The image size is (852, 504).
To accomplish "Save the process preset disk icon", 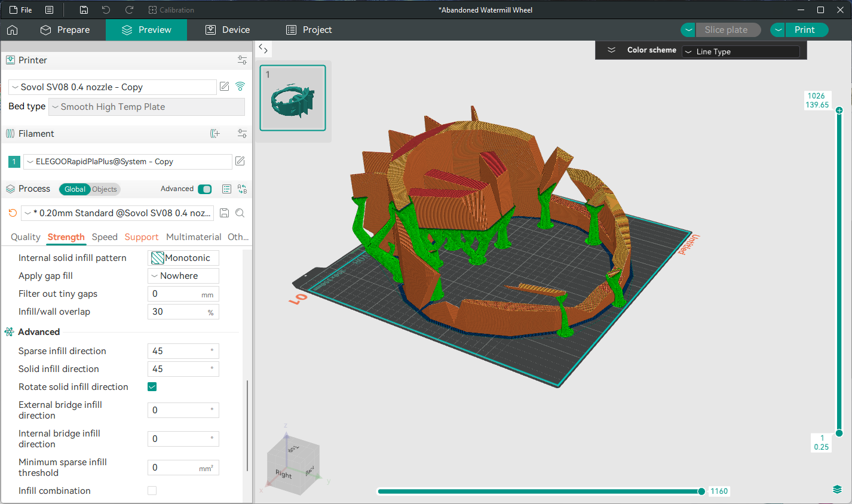I will (x=225, y=213).
